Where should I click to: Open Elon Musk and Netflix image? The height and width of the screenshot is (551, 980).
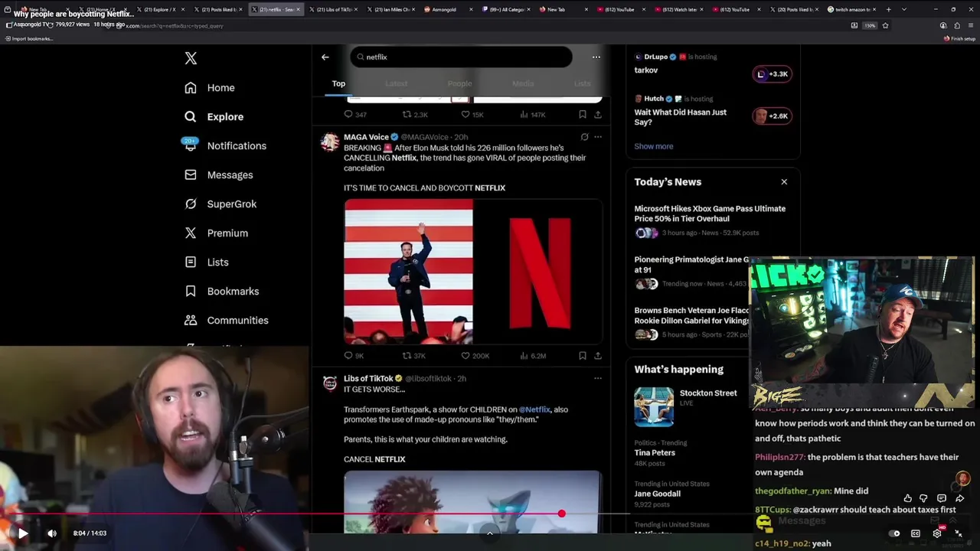pyautogui.click(x=473, y=272)
